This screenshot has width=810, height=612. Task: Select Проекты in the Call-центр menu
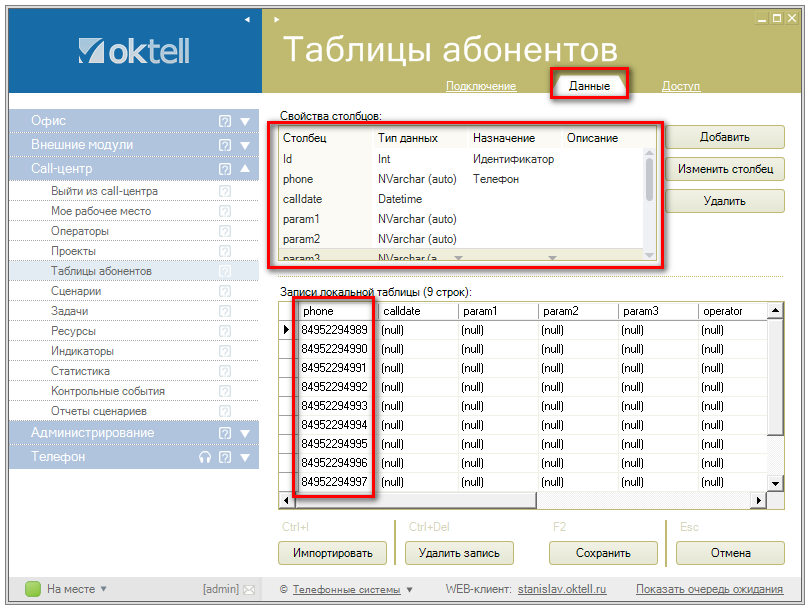[x=74, y=251]
